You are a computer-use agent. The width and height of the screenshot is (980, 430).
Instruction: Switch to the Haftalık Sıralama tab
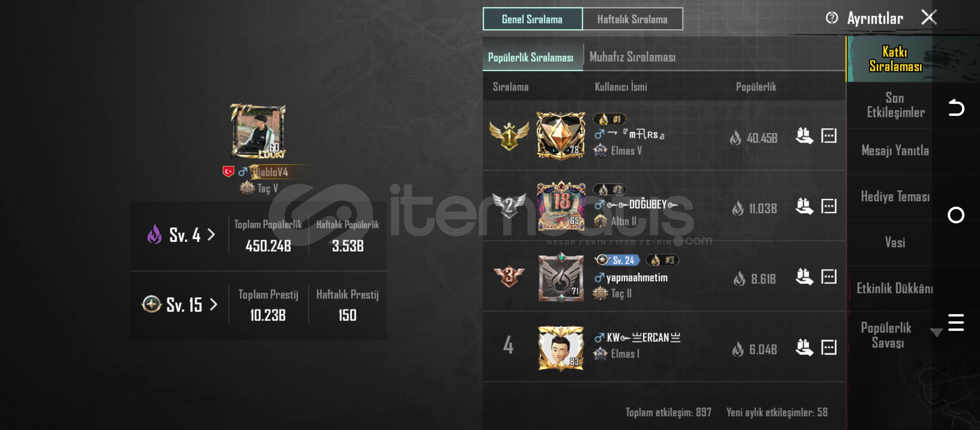(632, 19)
